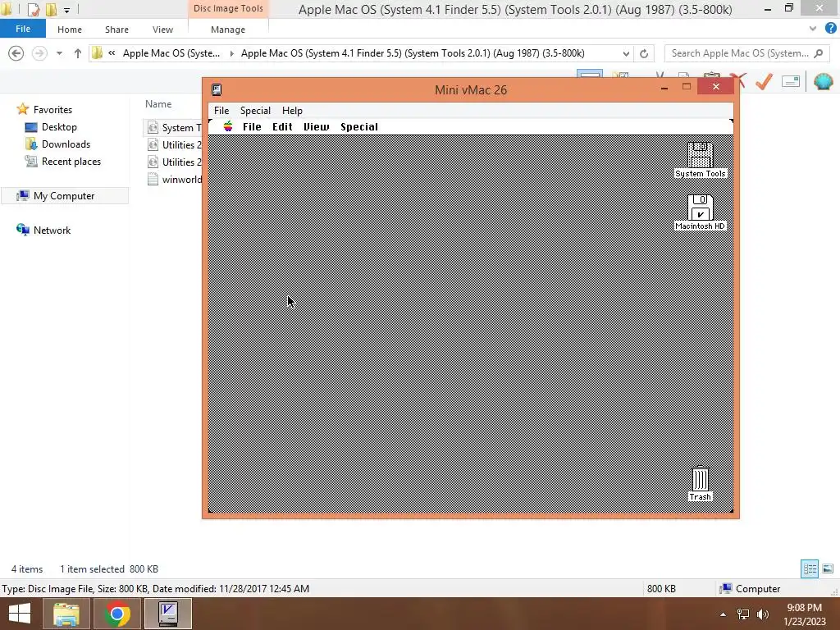
Task: Select My Computer in navigation pane
Action: point(64,195)
